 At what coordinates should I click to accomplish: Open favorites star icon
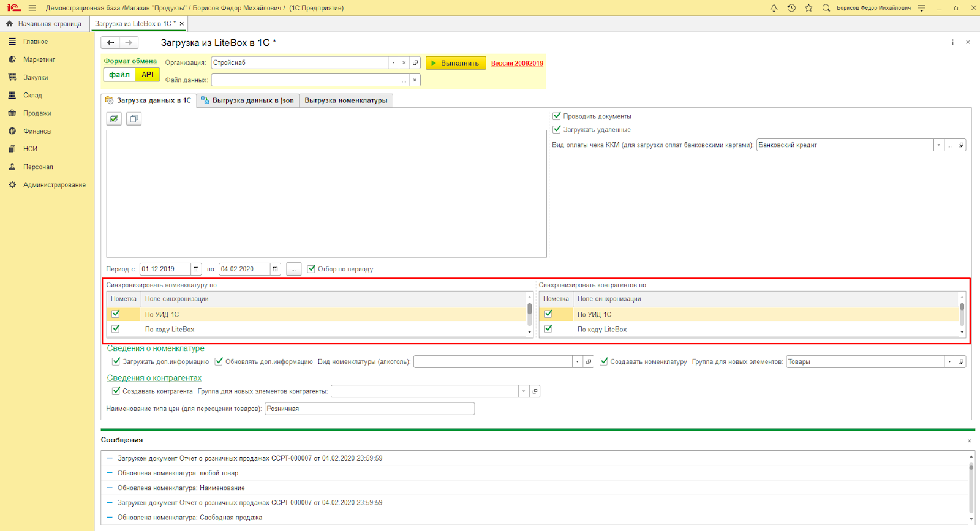coord(809,8)
